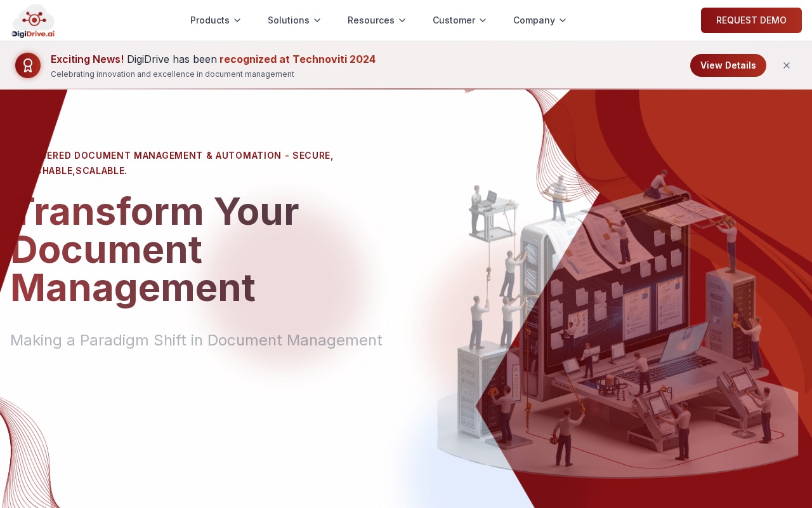Click 'recognized at Technoviti 2024' text
Viewport: 812px width, 508px height.
[x=298, y=59]
